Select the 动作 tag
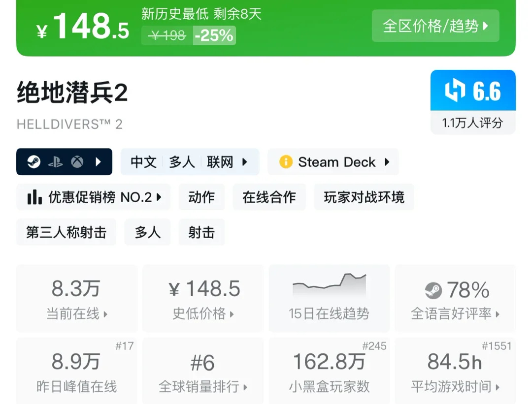Viewport: 532px width, 404px height. point(201,197)
